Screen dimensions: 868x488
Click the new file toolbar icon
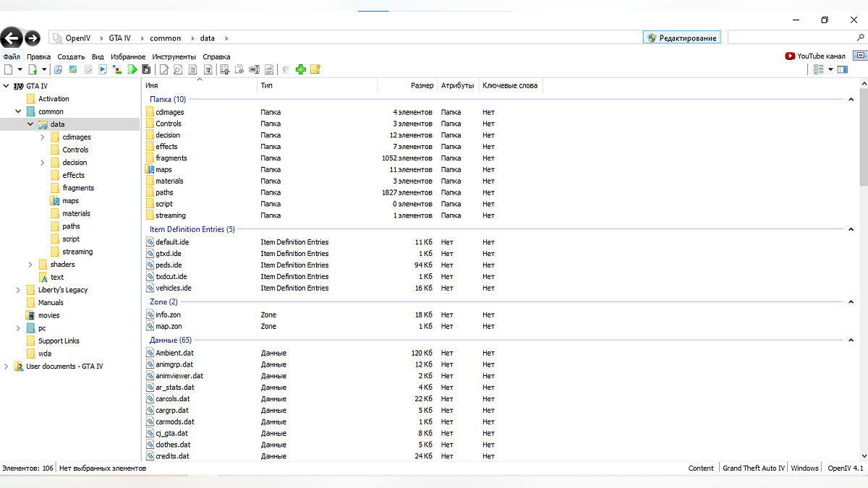[9, 69]
